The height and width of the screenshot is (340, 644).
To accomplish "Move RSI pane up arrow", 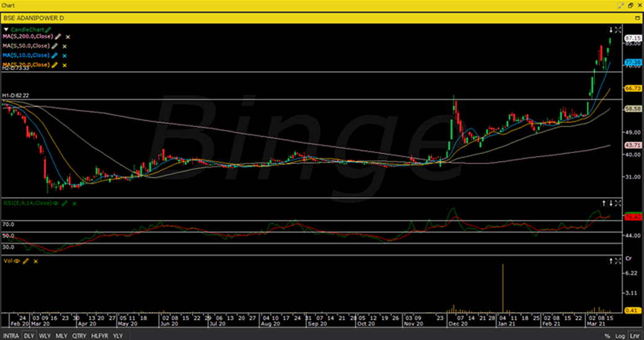I will coord(604,203).
